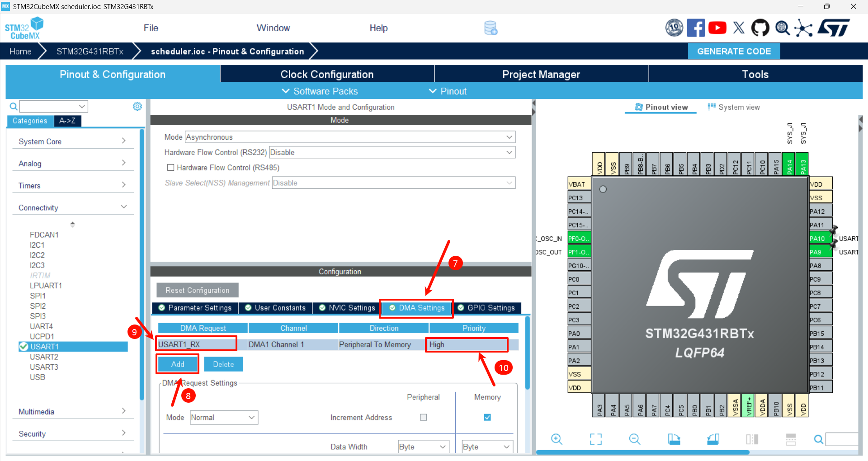This screenshot has width=868, height=461.
Task: Expand the Timers category
Action: [72, 186]
